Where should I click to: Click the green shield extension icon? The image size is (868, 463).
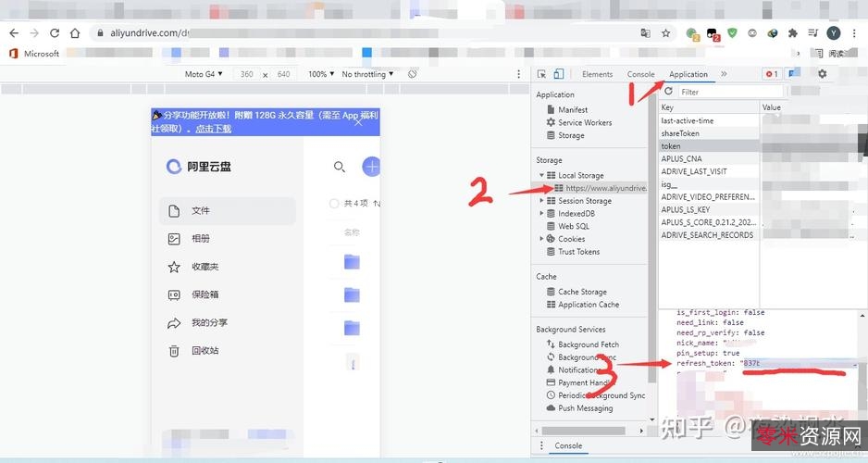732,33
